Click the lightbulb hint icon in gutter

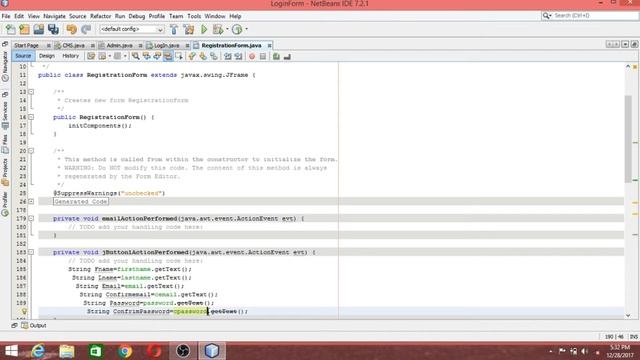tap(24, 311)
